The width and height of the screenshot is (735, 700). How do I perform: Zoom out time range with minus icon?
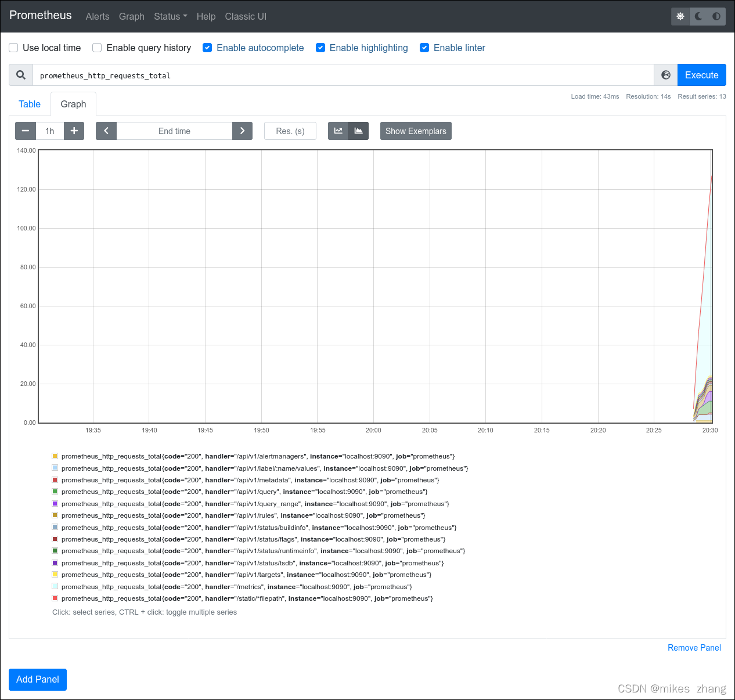point(25,131)
